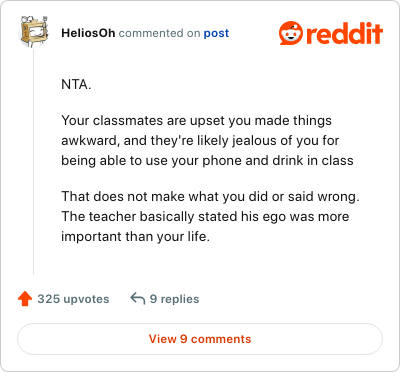
Task: Click the line "important than your life."
Action: tap(135, 237)
